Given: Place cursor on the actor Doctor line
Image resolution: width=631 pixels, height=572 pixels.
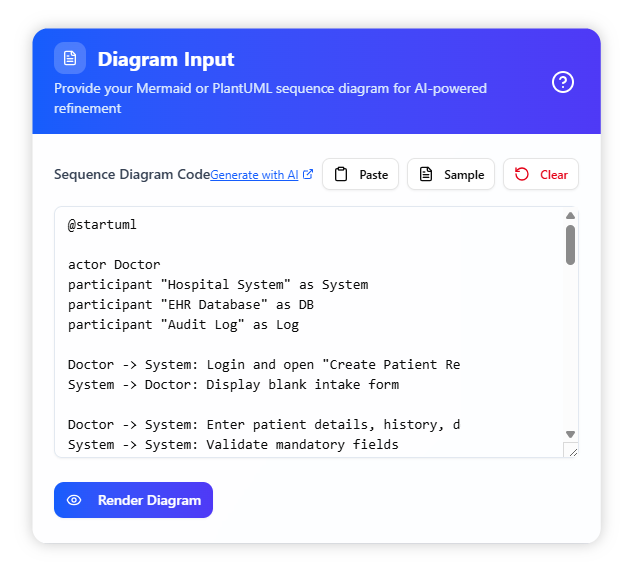Looking at the screenshot, I should pyautogui.click(x=114, y=265).
